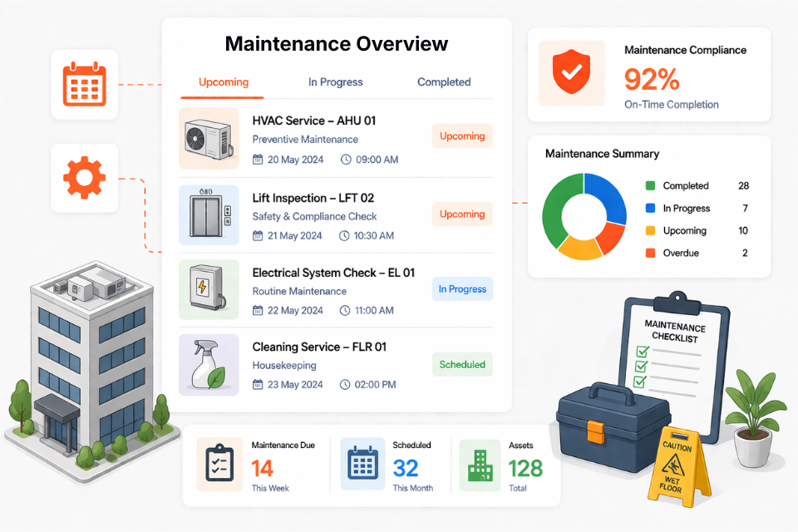Click In Progress badge on Electrical System Check
The image size is (798, 532).
462,288
